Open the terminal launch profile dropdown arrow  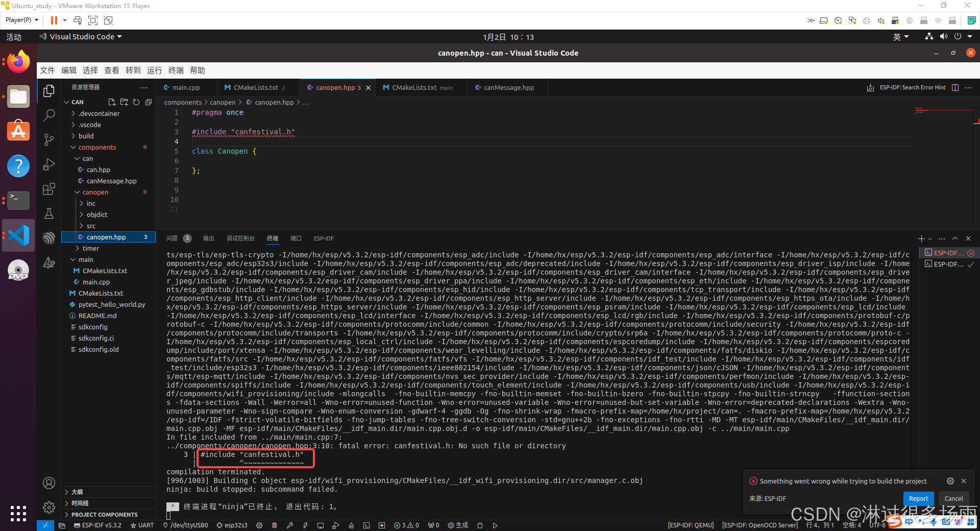[930, 238]
